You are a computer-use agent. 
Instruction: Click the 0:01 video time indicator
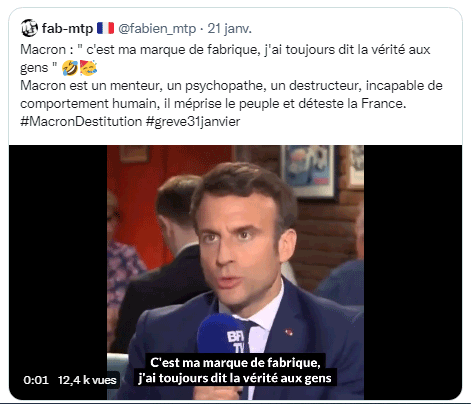(x=36, y=380)
